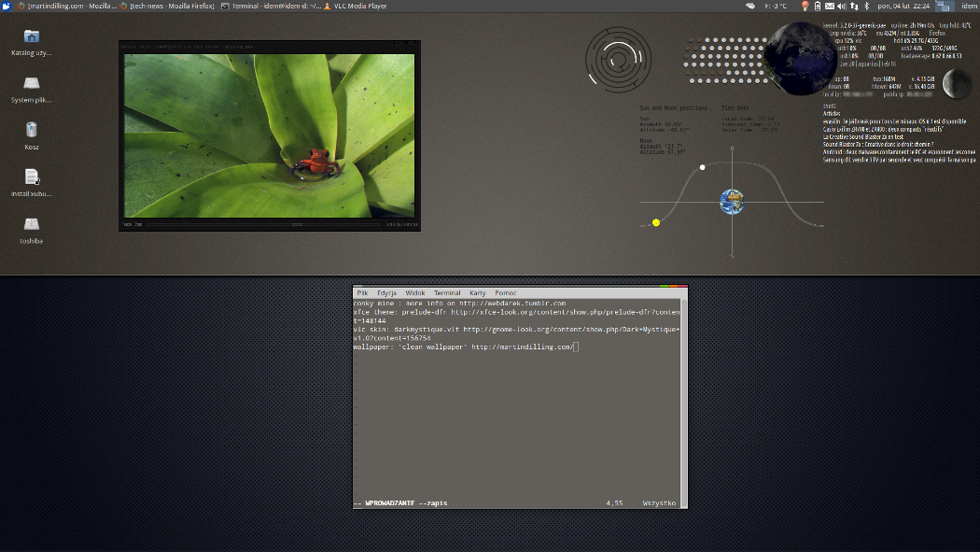
Task: Click the small Earth in sun-moon chart
Action: click(x=732, y=202)
